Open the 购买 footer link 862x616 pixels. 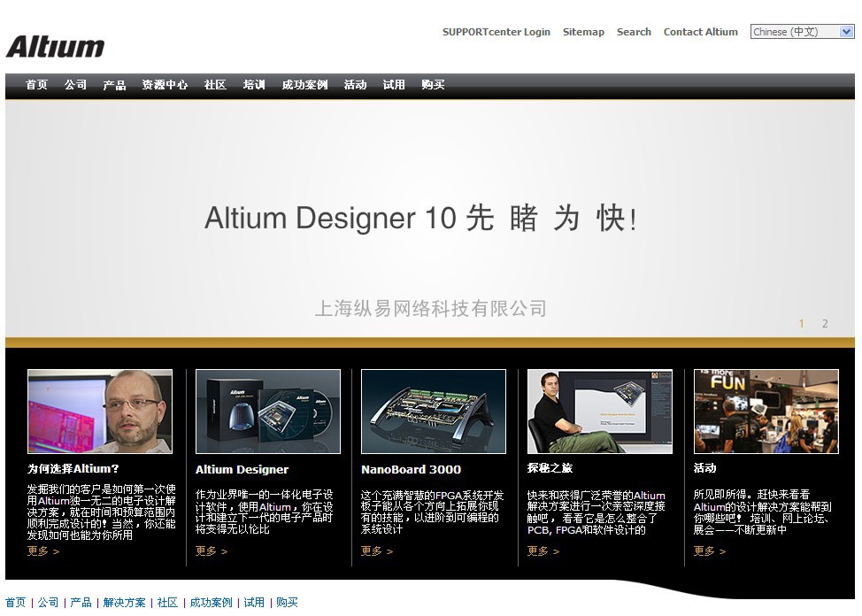pos(287,602)
